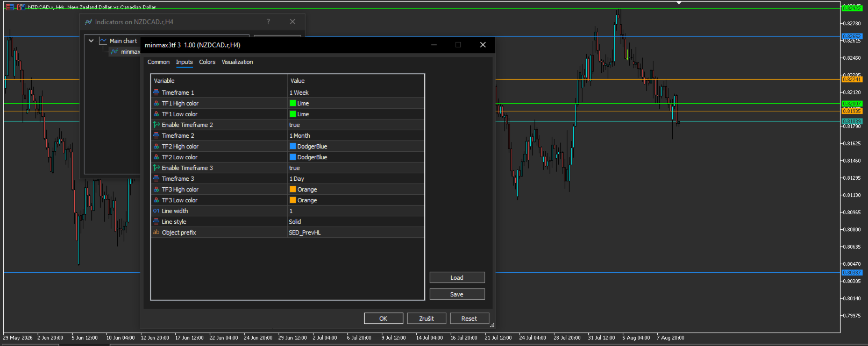Click the Indicators on NZDCAD.r,H4 window icon
The image size is (868, 346).
(89, 22)
